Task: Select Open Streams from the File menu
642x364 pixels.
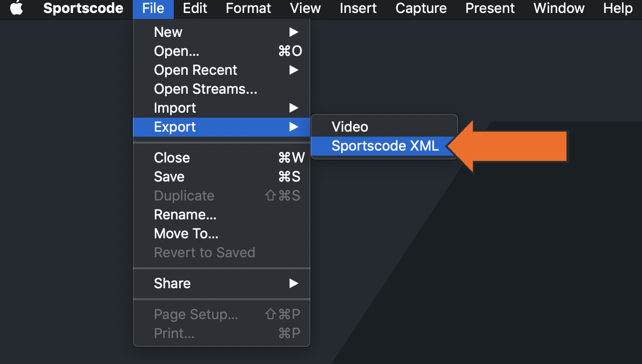Action: tap(205, 89)
